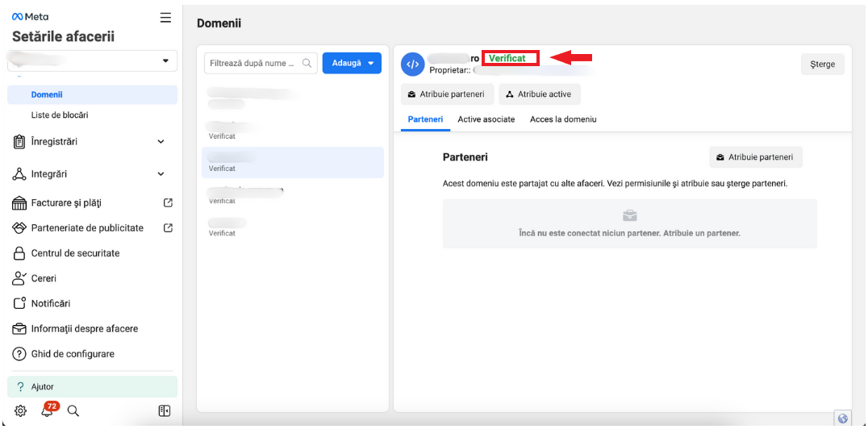Viewport: 868px width, 429px height.
Task: Open Centrul de securitate
Action: (75, 253)
